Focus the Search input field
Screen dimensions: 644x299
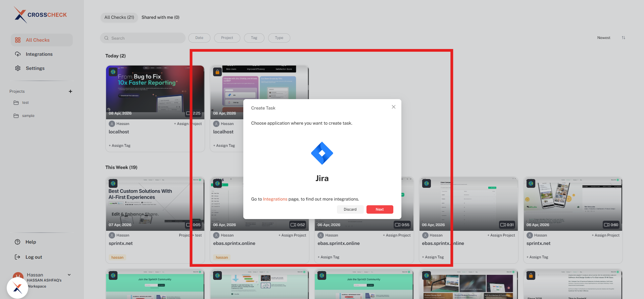click(x=143, y=38)
